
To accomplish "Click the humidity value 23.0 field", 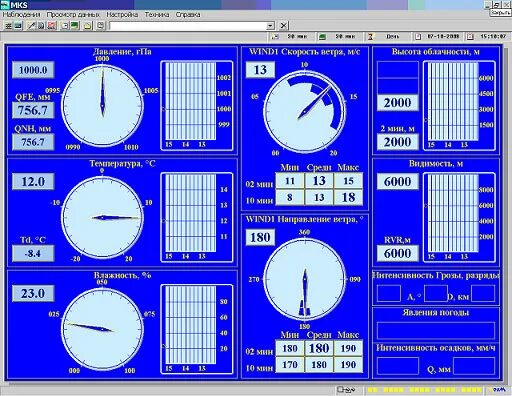I will (33, 293).
